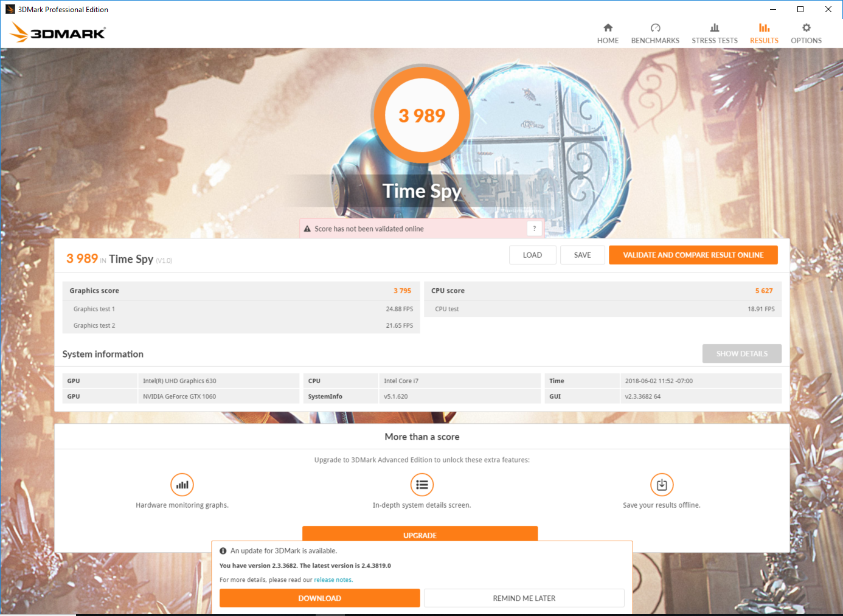The height and width of the screenshot is (616, 843).
Task: Go to the Home icon in the top navigation
Action: coord(608,28)
